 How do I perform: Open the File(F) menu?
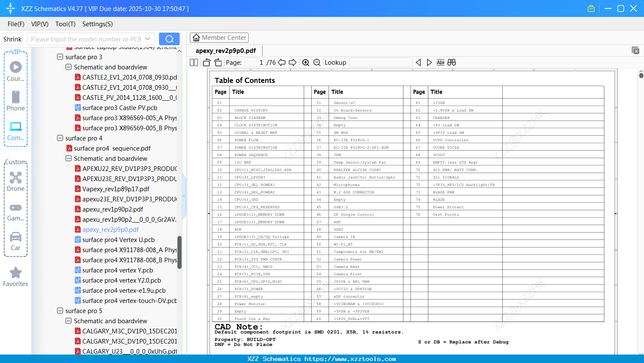[16, 24]
